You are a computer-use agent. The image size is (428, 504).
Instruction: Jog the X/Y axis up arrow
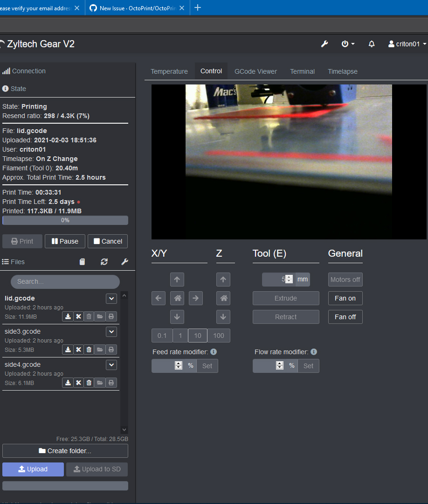(177, 280)
